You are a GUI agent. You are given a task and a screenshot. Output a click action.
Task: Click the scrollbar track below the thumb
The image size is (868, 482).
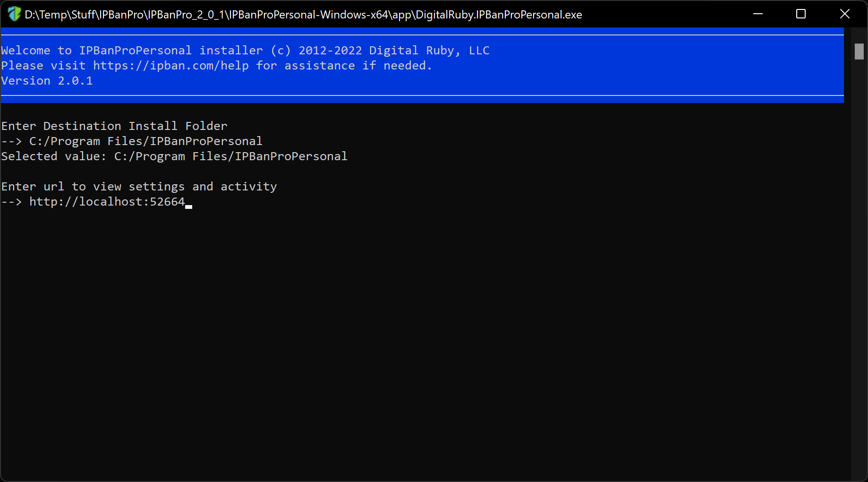point(859,269)
